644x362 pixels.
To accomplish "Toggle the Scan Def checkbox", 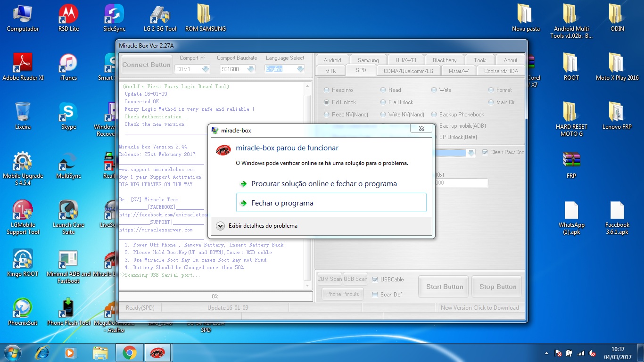I will click(375, 295).
